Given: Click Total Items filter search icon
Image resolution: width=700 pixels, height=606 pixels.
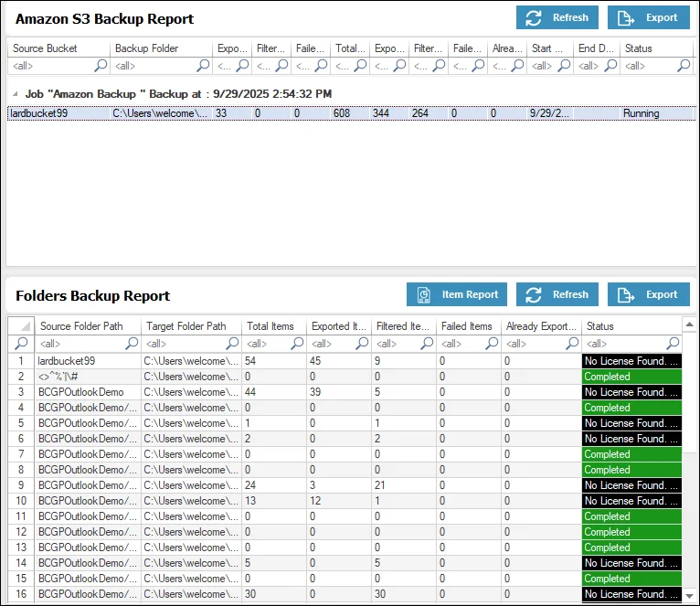Looking at the screenshot, I should [297, 344].
